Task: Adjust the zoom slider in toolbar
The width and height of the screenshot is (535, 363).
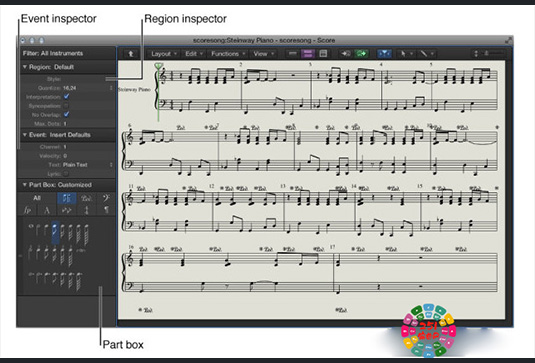Action: [495, 53]
